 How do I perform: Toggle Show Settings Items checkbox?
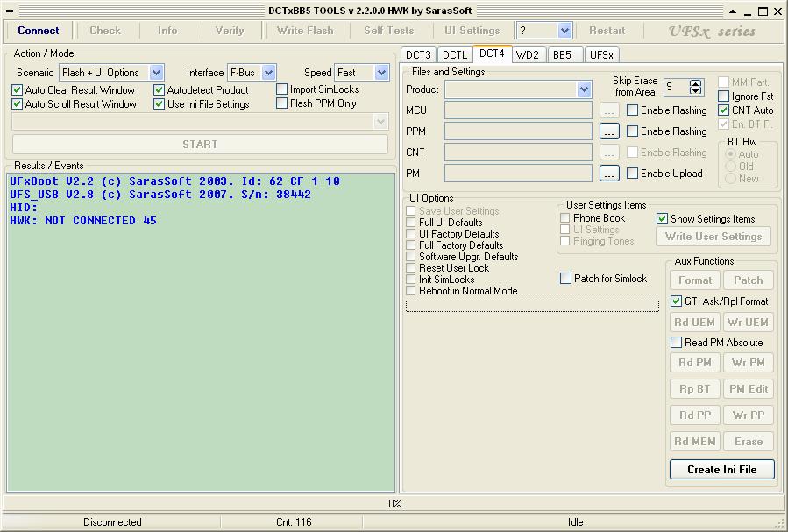[x=663, y=219]
